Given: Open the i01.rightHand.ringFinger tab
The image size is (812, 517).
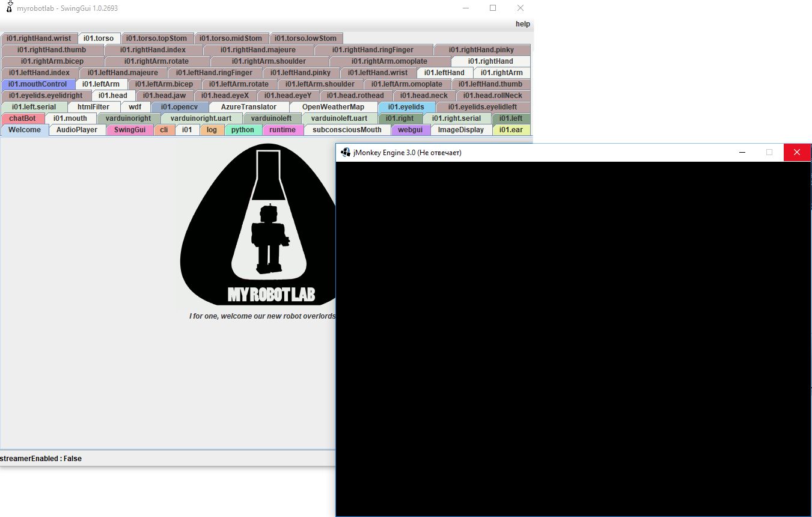Looking at the screenshot, I should pos(373,50).
